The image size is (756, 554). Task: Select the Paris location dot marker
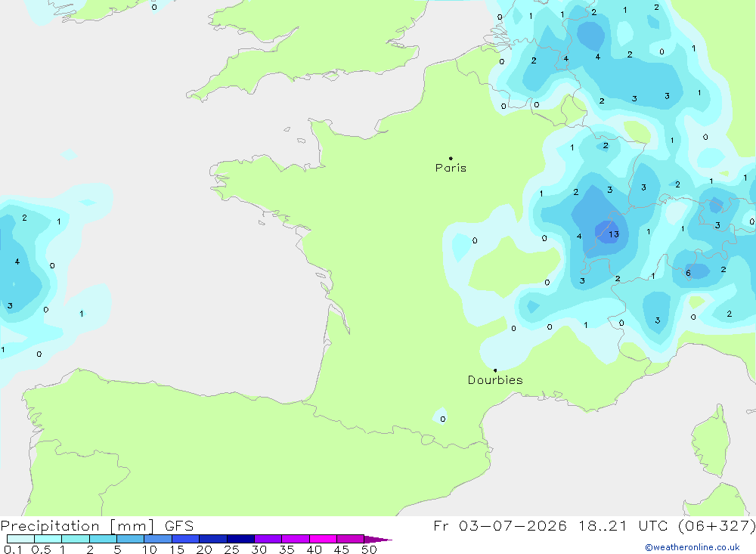[451, 158]
